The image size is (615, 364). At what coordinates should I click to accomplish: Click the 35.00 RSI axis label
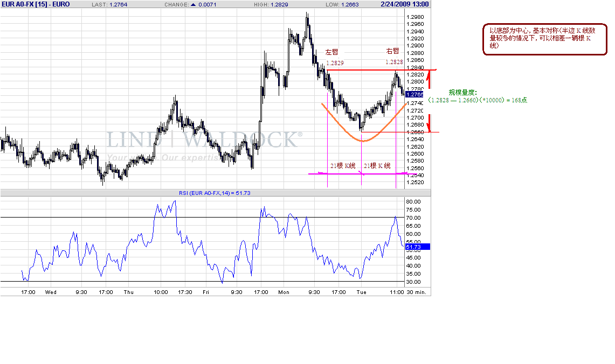[x=413, y=274]
